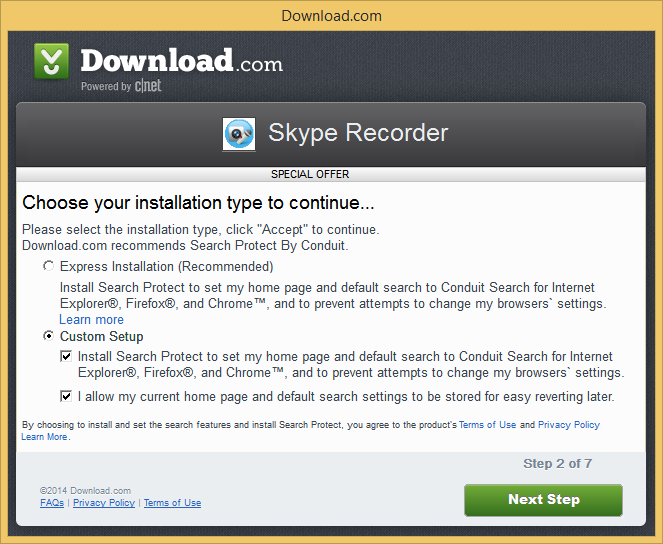
Task: Open the FAQs footer link
Action: click(x=52, y=503)
